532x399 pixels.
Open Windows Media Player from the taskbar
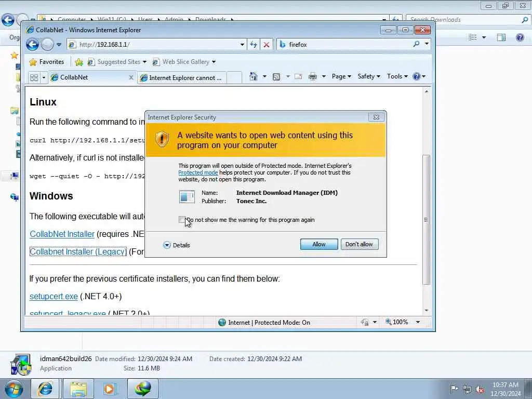[109, 389]
